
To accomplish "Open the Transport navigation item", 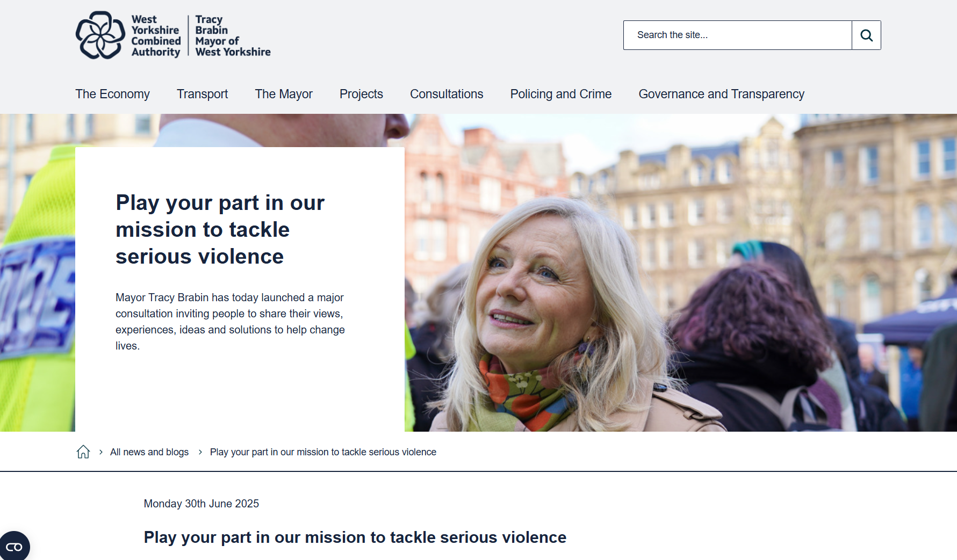I will click(x=202, y=94).
